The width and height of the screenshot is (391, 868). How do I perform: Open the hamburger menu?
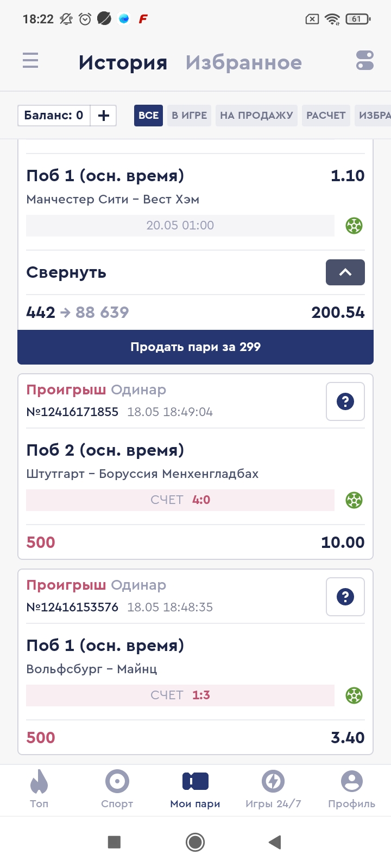30,60
